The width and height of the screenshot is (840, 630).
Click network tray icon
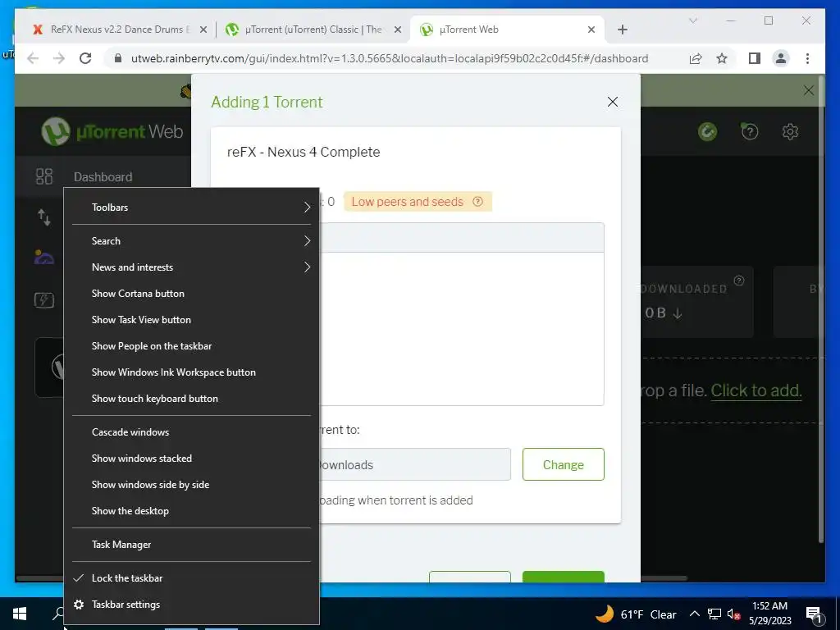coord(714,614)
